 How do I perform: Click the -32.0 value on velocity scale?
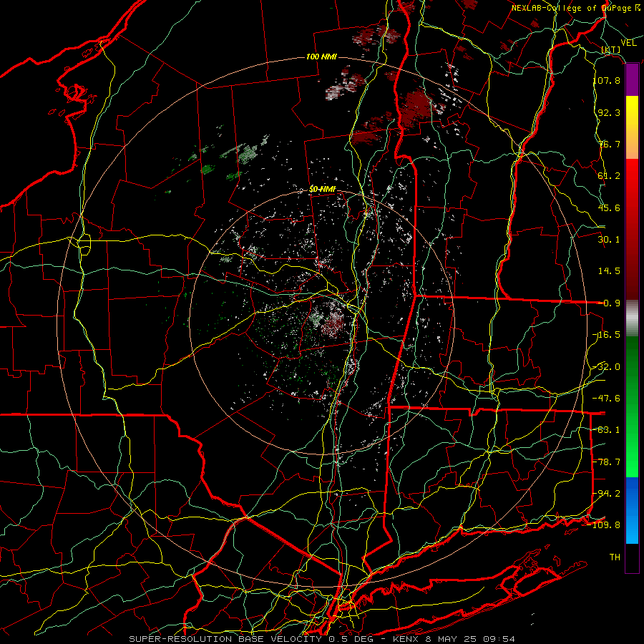click(607, 367)
